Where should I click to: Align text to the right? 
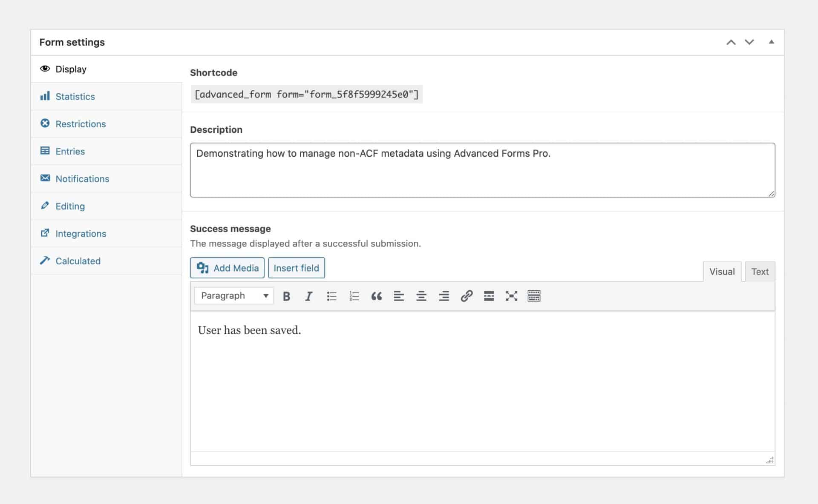click(444, 296)
